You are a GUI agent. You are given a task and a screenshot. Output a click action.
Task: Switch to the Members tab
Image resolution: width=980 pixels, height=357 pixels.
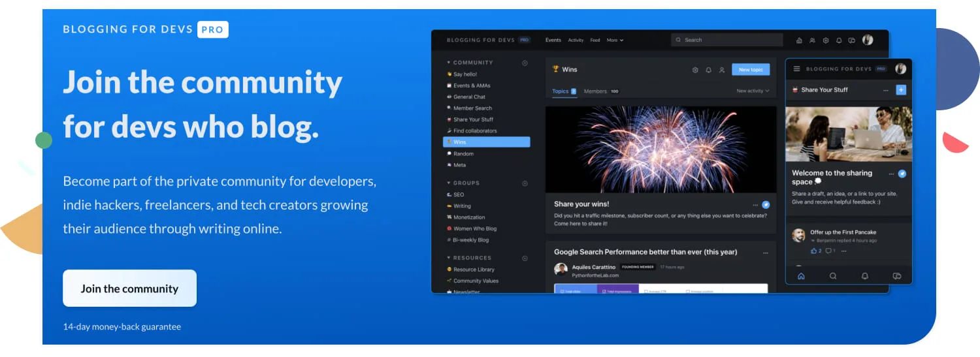[601, 91]
